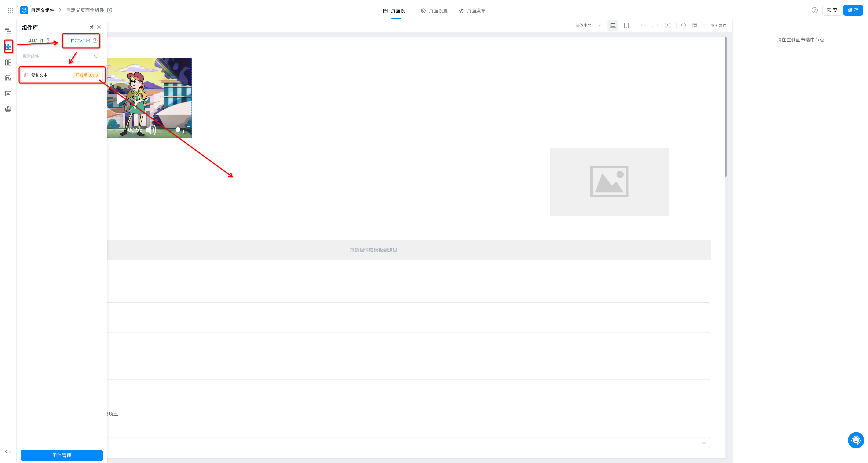The height and width of the screenshot is (463, 868).
Task: Switch to 基础组件 tab
Action: coord(36,40)
